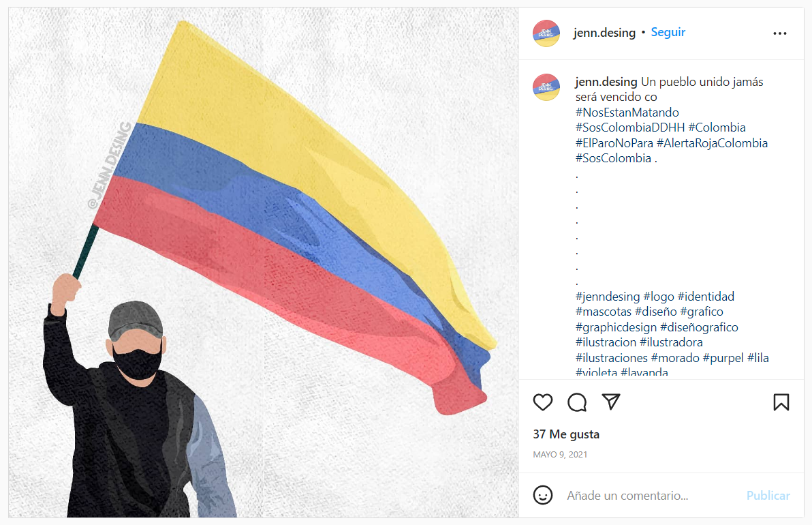Share post using paper plane icon
The width and height of the screenshot is (812, 525).
[611, 402]
